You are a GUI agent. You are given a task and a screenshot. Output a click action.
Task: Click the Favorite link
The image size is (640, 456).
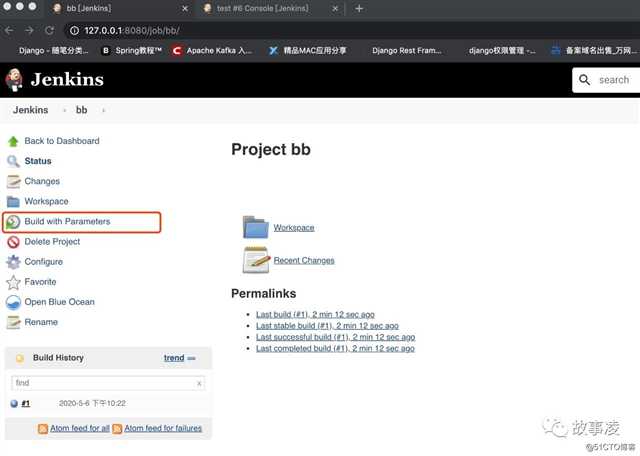[x=40, y=282]
